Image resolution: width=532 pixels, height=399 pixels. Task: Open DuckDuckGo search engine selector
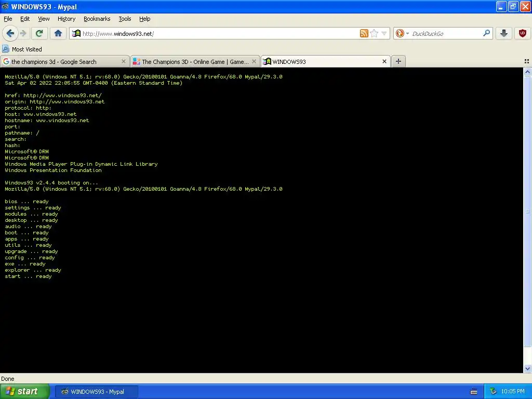402,33
